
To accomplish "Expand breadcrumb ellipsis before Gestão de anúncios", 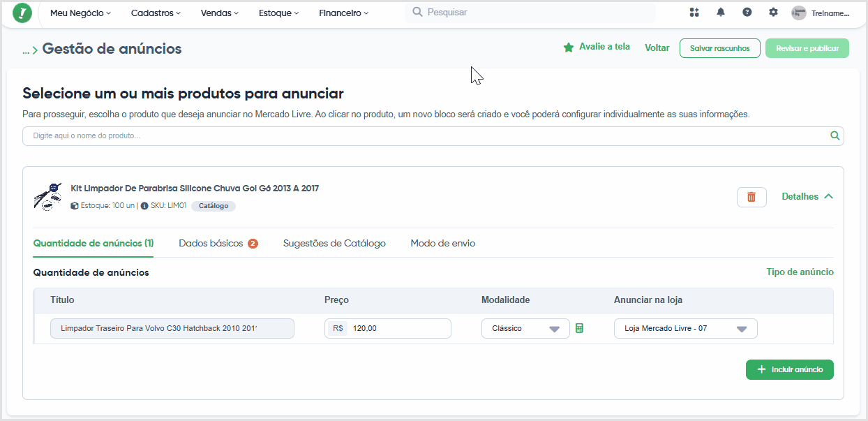I will coord(26,50).
